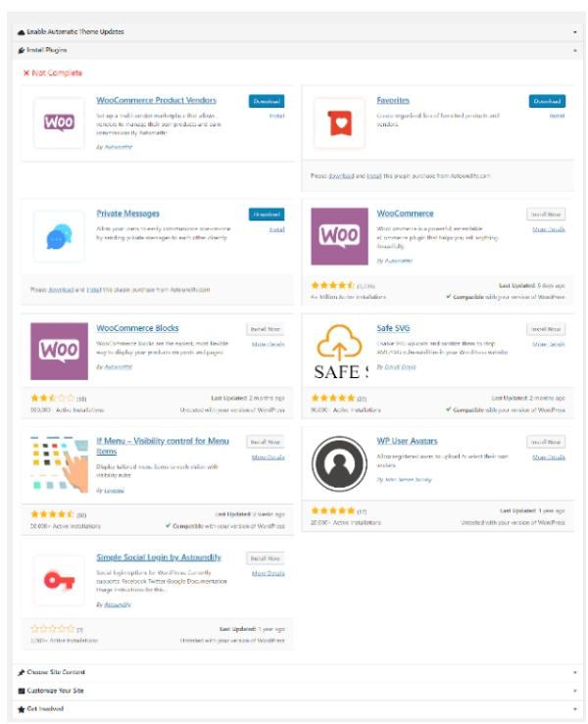
Task: Collapse the Install Plugins section
Action: 294,49
